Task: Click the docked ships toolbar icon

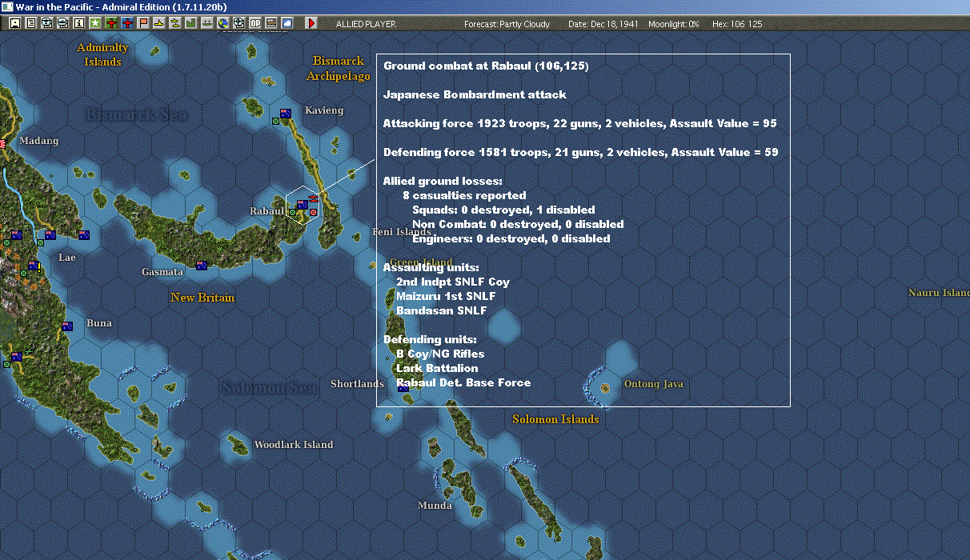Action: (206, 23)
